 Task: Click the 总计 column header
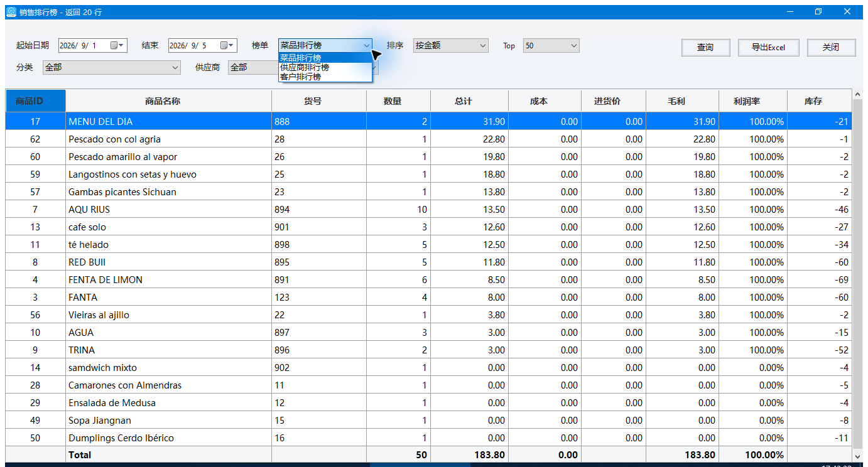(x=469, y=101)
